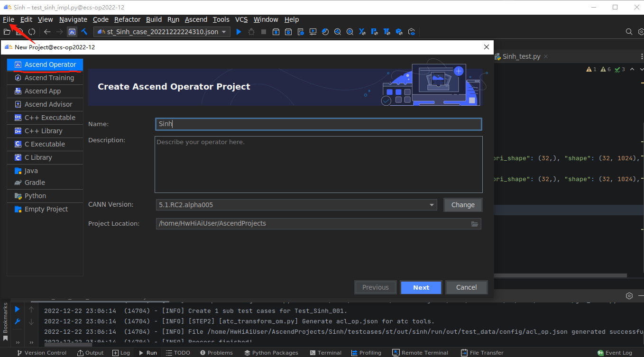Click the Cancel button
644x357 pixels.
[x=467, y=287]
